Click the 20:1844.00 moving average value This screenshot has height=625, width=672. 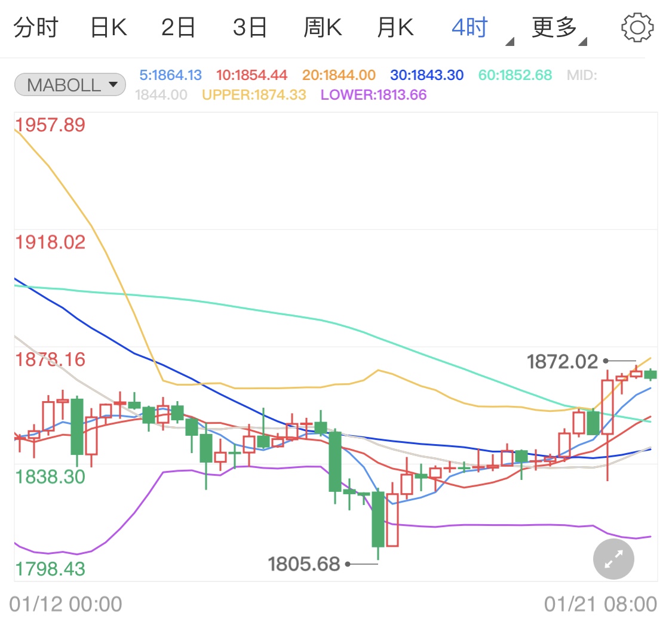click(x=339, y=75)
